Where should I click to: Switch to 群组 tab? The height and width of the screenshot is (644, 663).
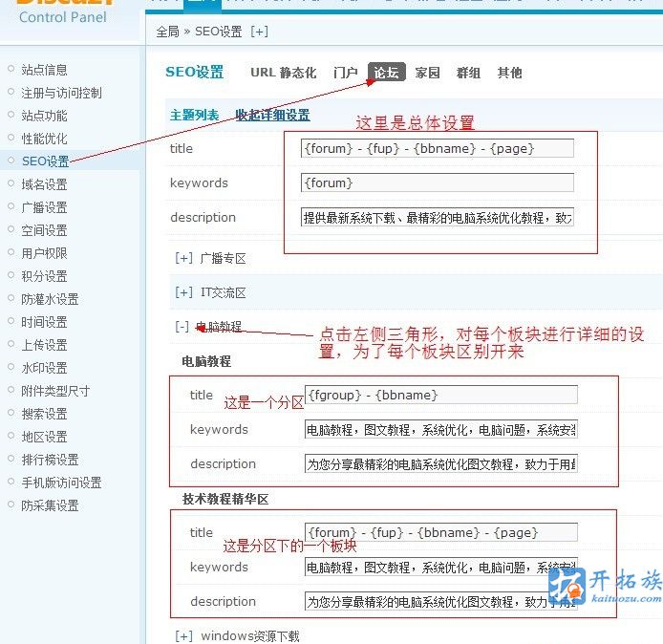[x=468, y=73]
